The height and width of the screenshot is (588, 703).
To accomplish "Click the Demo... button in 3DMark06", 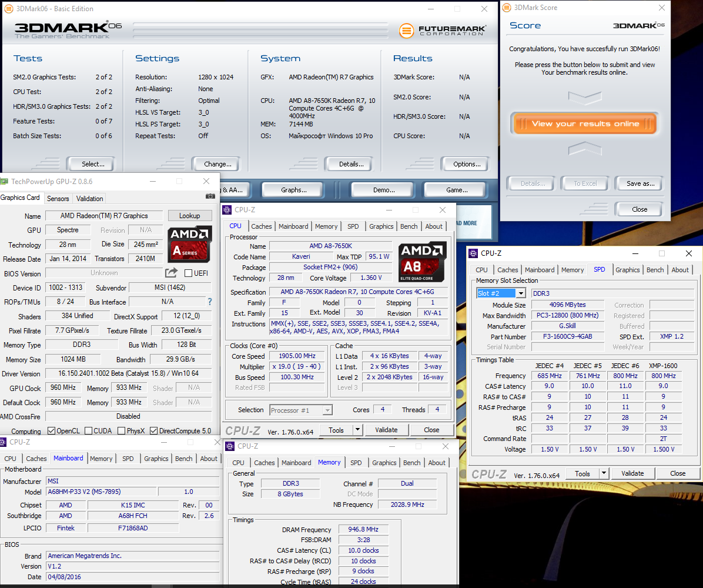I will click(384, 190).
